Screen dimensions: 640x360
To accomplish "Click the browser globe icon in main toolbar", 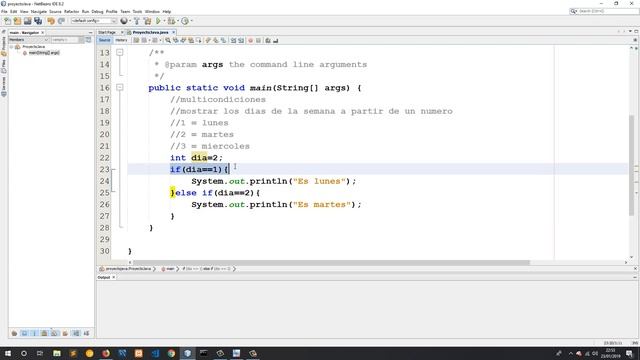I will [124, 21].
